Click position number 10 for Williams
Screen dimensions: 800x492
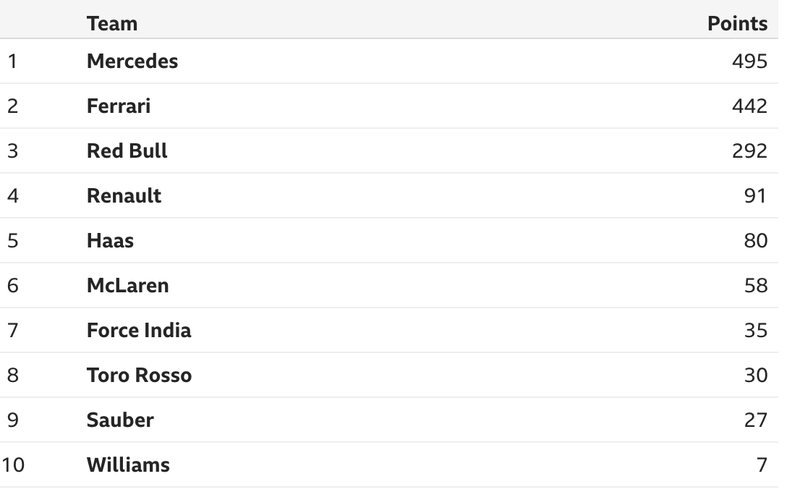point(13,465)
